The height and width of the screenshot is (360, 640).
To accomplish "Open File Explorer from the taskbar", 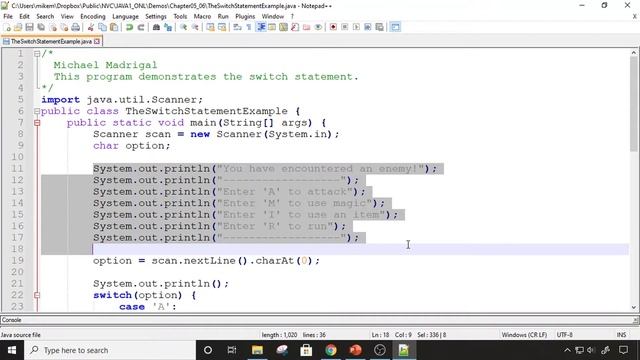I will click(x=257, y=350).
